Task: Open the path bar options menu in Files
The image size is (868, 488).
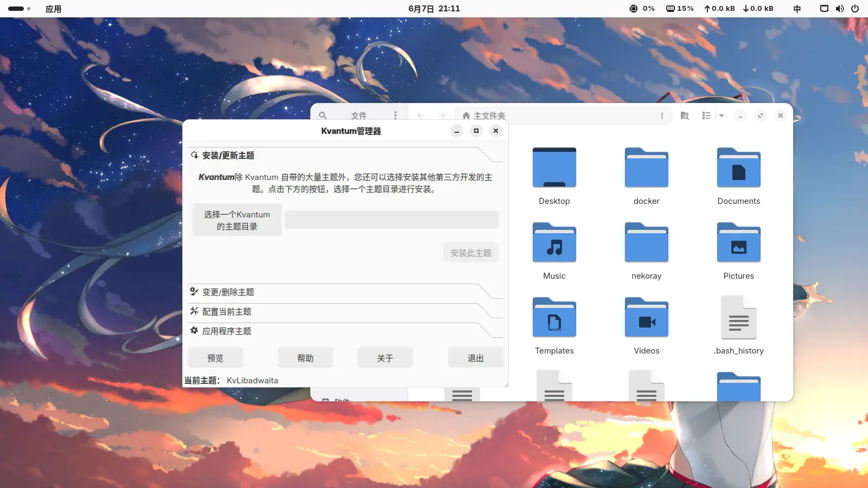Action: [x=662, y=115]
